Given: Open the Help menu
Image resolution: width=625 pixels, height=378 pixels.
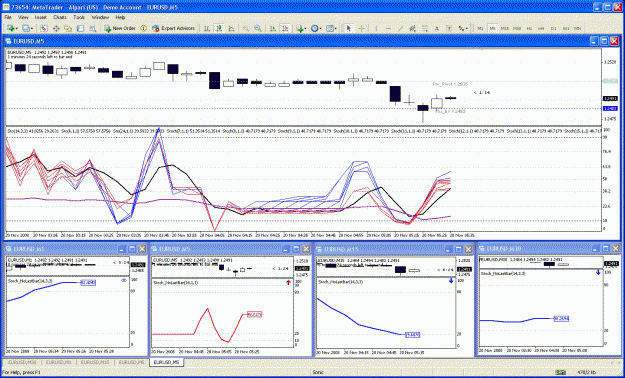Looking at the screenshot, I should [120, 18].
